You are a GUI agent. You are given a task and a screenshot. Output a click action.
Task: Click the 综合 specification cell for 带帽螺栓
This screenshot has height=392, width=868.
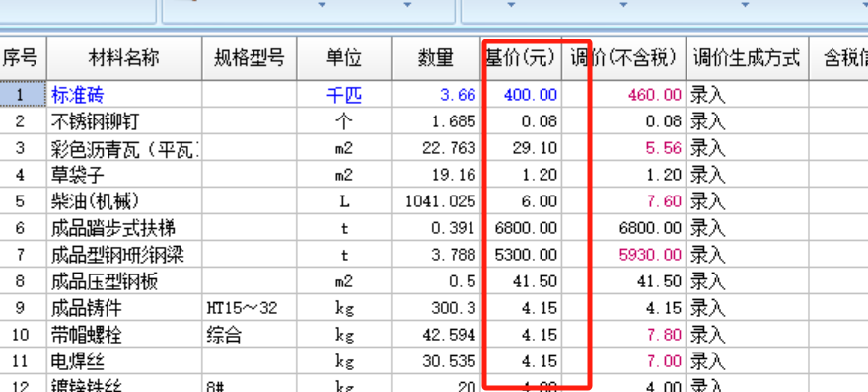[250, 335]
